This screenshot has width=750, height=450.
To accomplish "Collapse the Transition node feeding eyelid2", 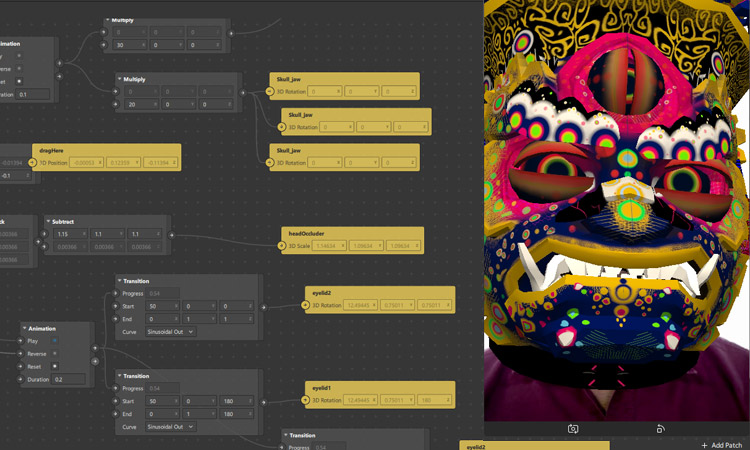I will tap(120, 281).
